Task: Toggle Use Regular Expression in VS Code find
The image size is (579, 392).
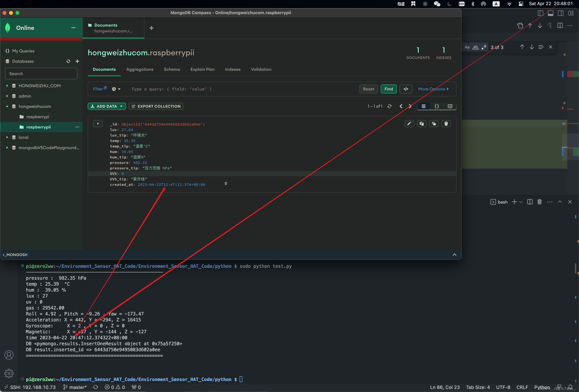Action: coord(484,47)
